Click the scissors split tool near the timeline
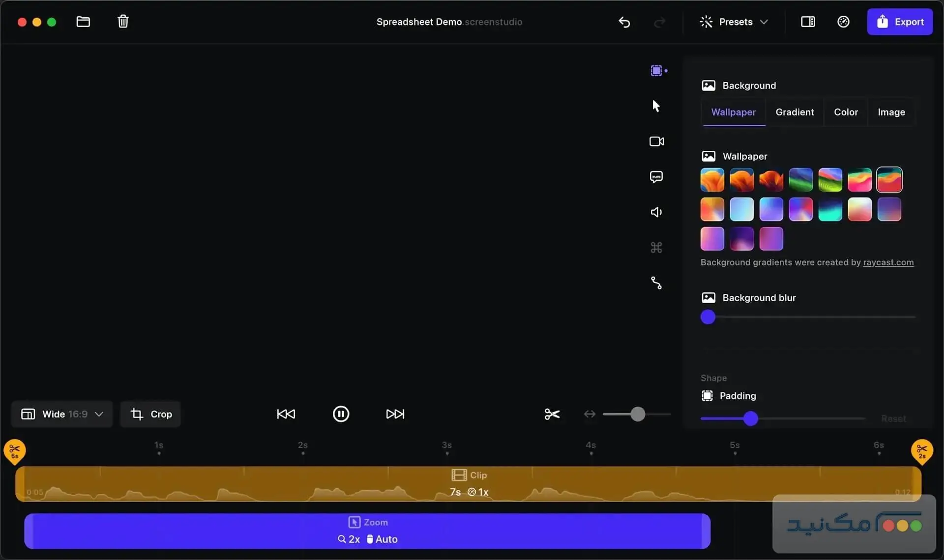This screenshot has width=944, height=560. [552, 414]
